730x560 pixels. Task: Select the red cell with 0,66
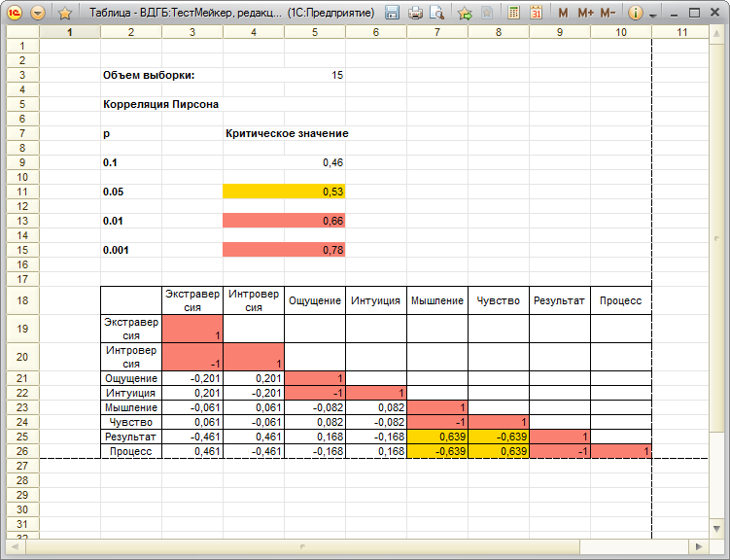(x=284, y=221)
